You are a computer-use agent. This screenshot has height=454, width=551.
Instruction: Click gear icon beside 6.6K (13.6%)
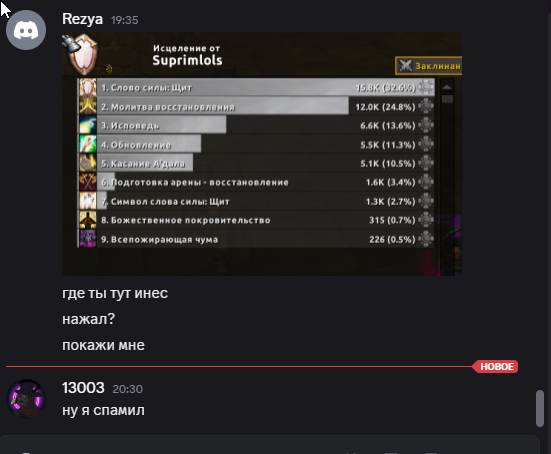[426, 125]
